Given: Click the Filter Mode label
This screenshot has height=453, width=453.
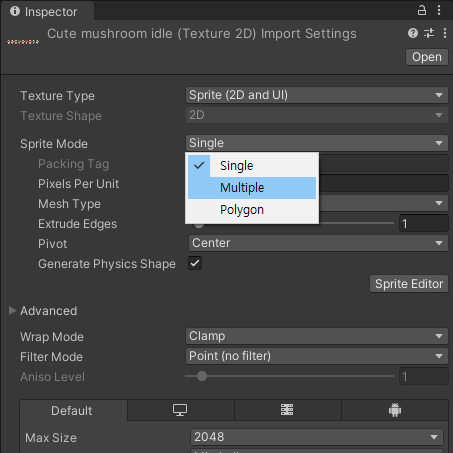Looking at the screenshot, I should coord(51,357).
